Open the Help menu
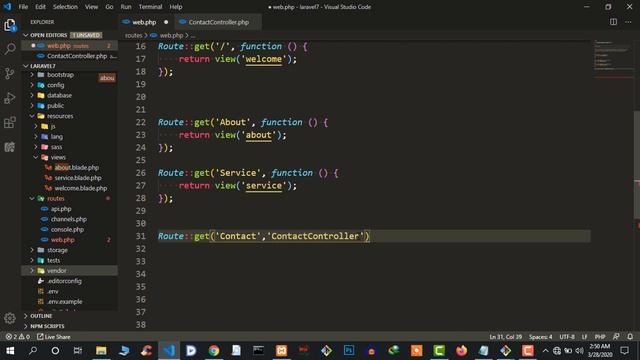The image size is (640, 360). (x=176, y=7)
